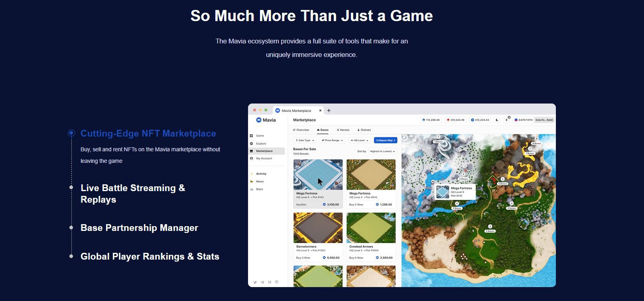Click the Game grid icon in sidebar
The width and height of the screenshot is (644, 301).
click(x=251, y=136)
